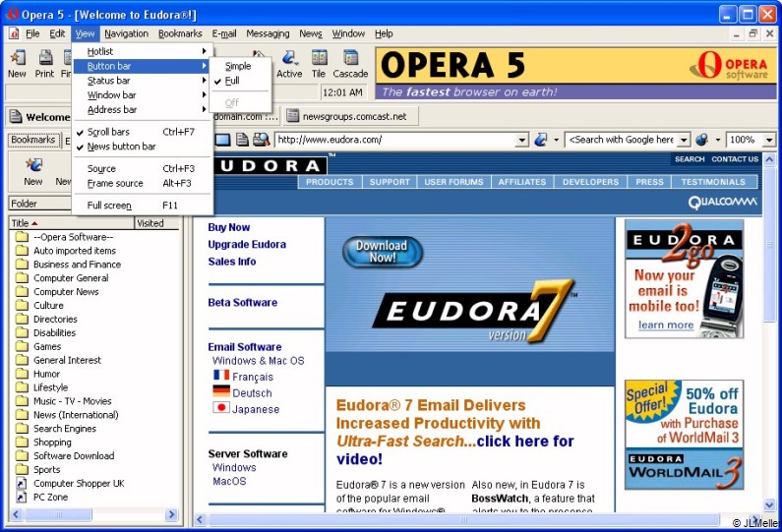Viewport: 782px width, 532px height.
Task: Follow the Buy Now link
Action: point(229,227)
